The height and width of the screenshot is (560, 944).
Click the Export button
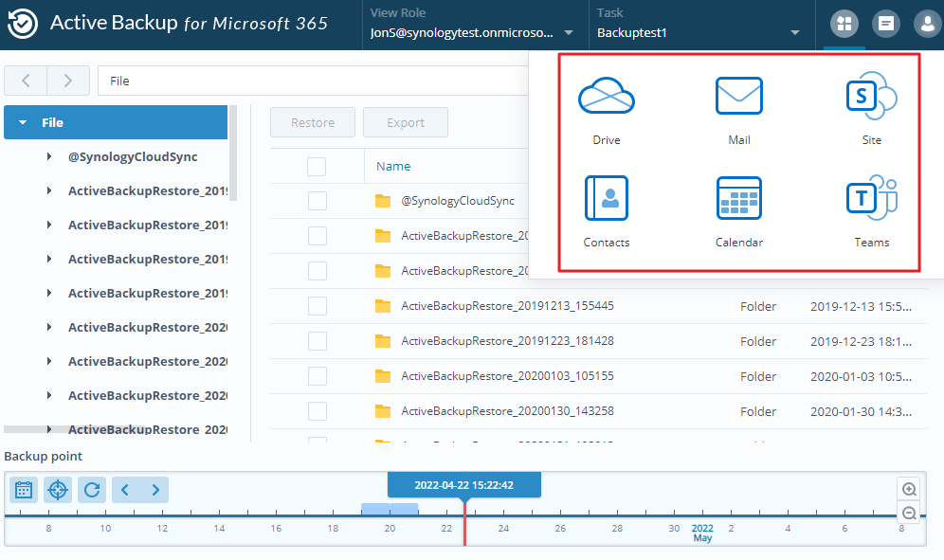406,122
